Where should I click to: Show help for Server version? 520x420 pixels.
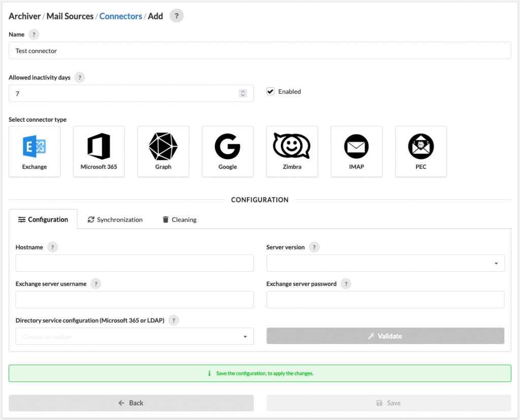pyautogui.click(x=314, y=247)
